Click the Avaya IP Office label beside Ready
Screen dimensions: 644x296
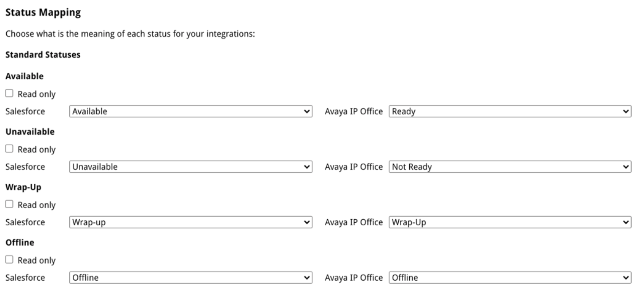pyautogui.click(x=354, y=112)
